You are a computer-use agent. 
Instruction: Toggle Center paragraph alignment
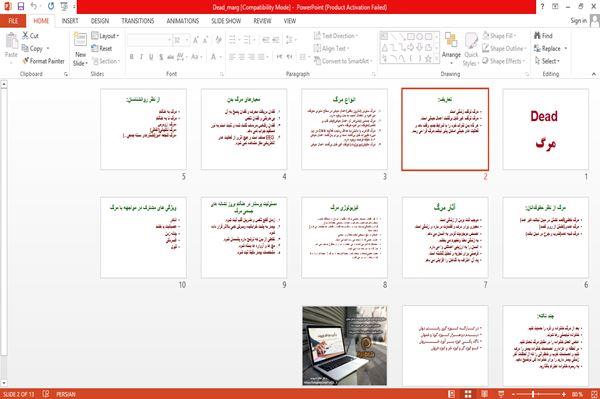pos(242,57)
